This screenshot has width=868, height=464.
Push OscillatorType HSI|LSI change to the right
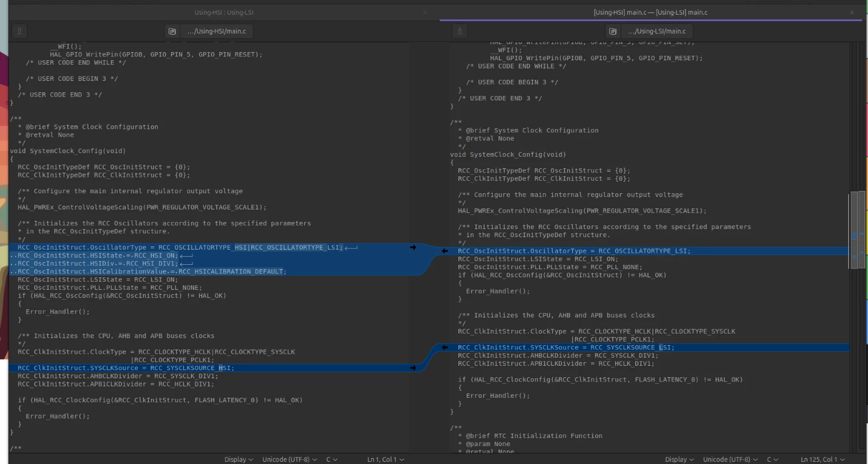tap(413, 247)
